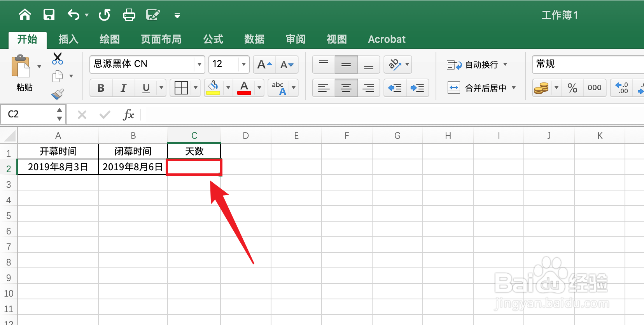
Task: Toggle underline formatting
Action: coord(146,88)
